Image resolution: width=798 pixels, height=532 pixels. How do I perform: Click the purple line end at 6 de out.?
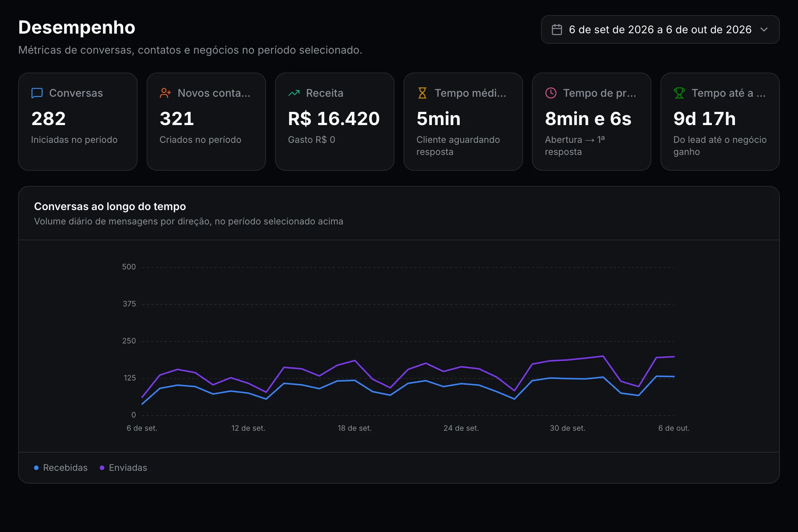tap(674, 357)
